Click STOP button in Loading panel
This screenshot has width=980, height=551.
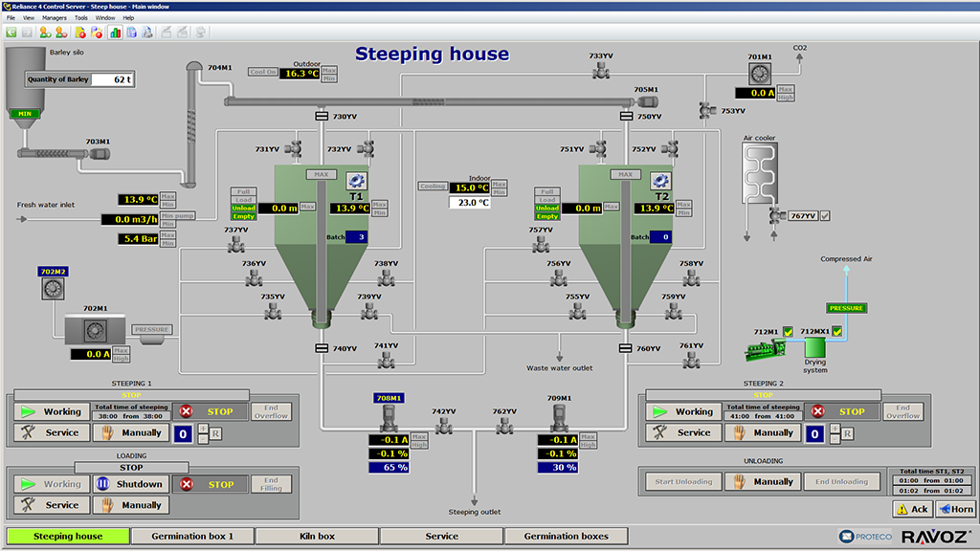point(210,484)
